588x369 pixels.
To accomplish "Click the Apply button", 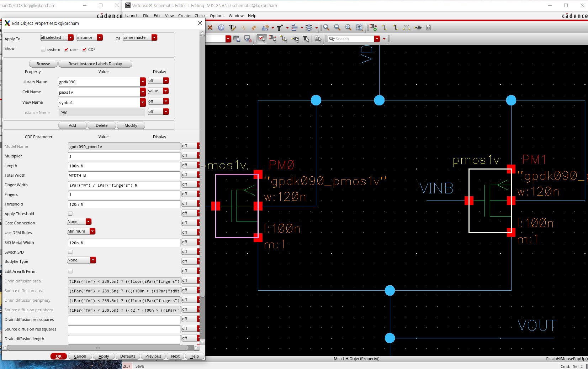I will coord(104,356).
